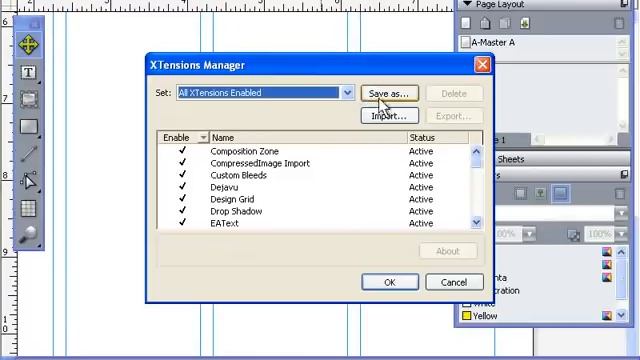
Task: Click the Colors panel menu icon
Action: (624, 175)
